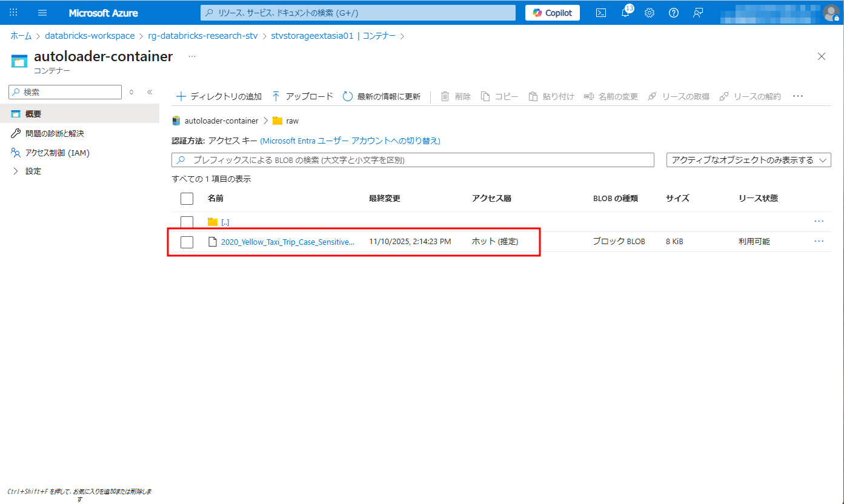Expand the 設定 section in sidebar
Screen dimensions: 844x504
[16, 171]
